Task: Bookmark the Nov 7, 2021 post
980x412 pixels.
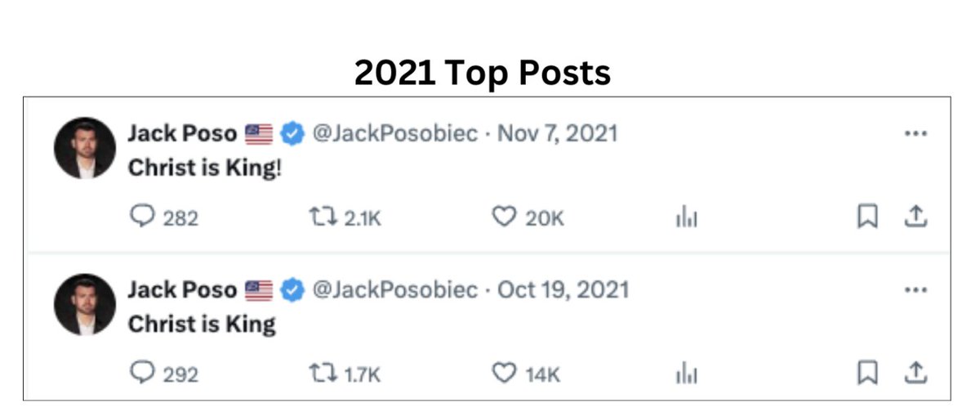Action: click(x=866, y=217)
